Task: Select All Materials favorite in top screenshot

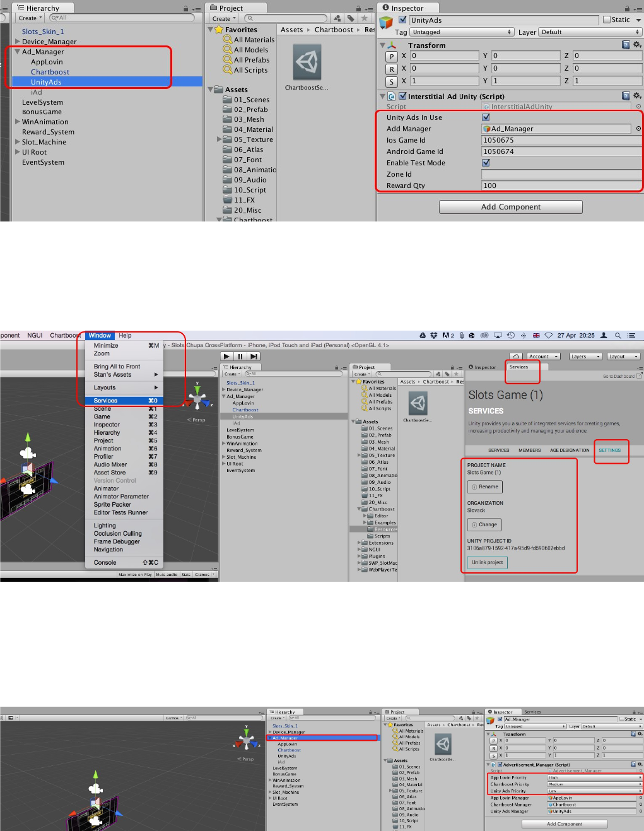Action: [249, 40]
